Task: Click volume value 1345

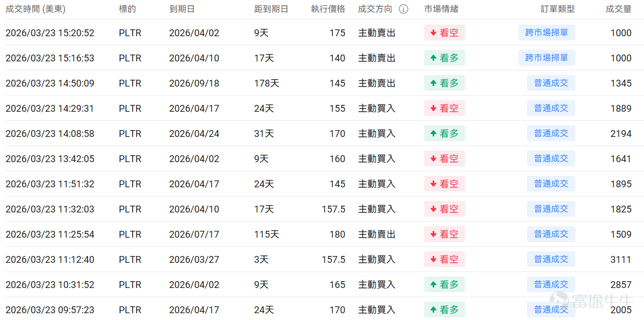Action: pyautogui.click(x=621, y=83)
